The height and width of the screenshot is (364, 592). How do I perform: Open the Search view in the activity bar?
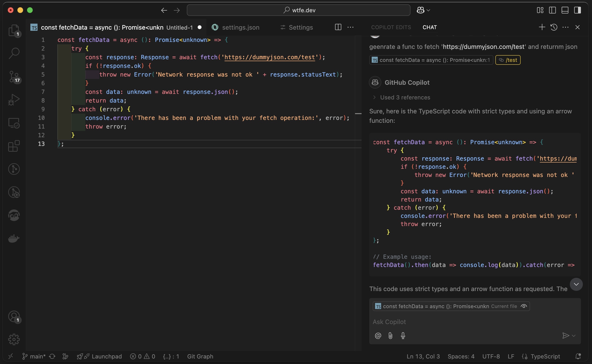14,53
